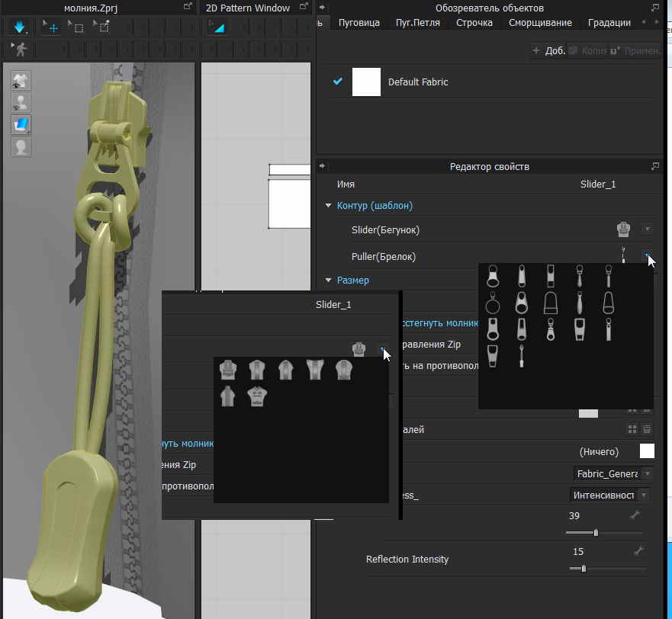This screenshot has width=672, height=619.
Task: Pop out the молния.Zprj 3D window
Action: tap(188, 6)
